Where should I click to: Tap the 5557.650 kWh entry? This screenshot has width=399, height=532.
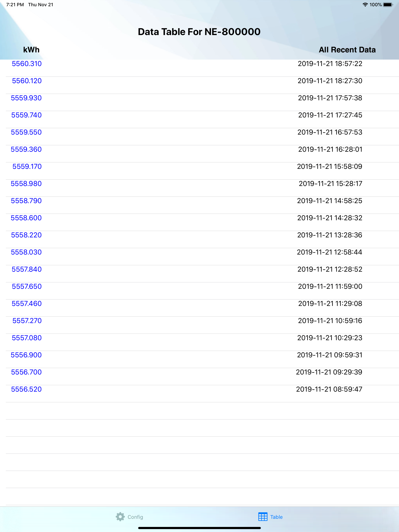coord(27,286)
